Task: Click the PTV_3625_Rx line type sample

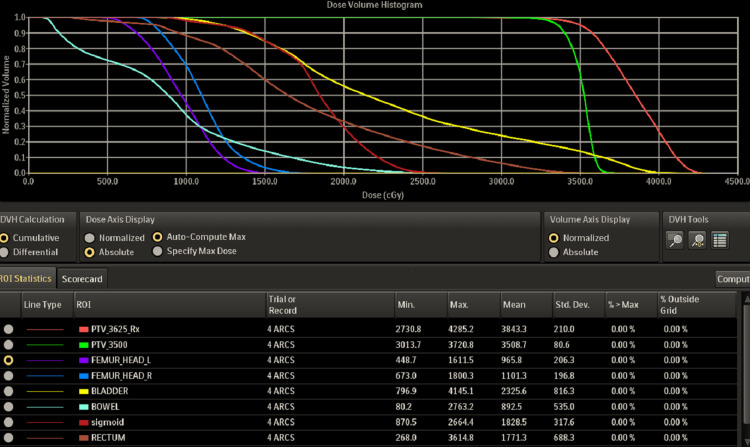Action: [45, 329]
